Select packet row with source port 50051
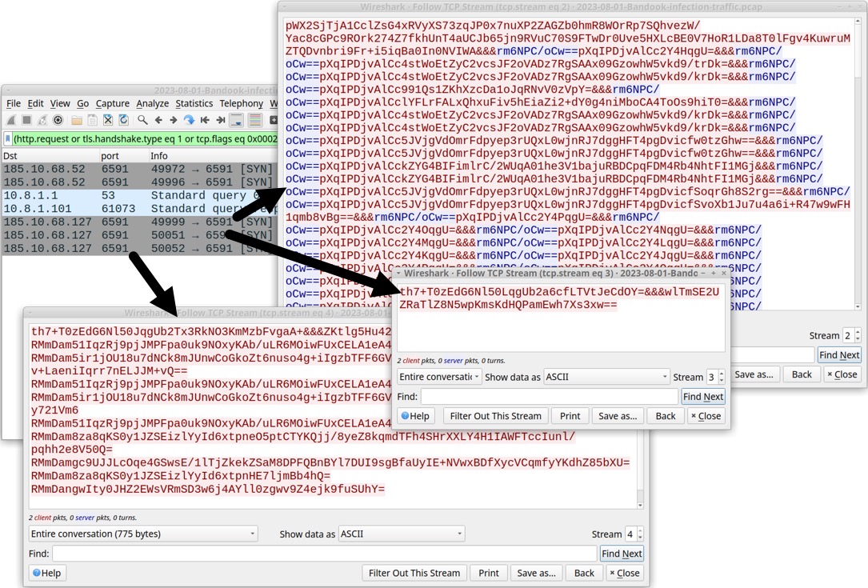 (x=139, y=235)
